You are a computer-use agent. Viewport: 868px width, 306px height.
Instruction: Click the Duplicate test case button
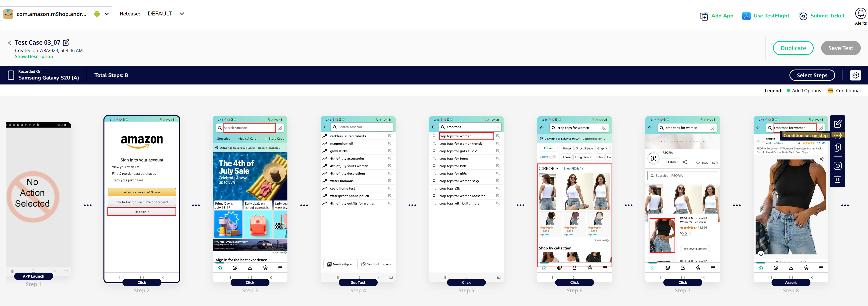793,47
